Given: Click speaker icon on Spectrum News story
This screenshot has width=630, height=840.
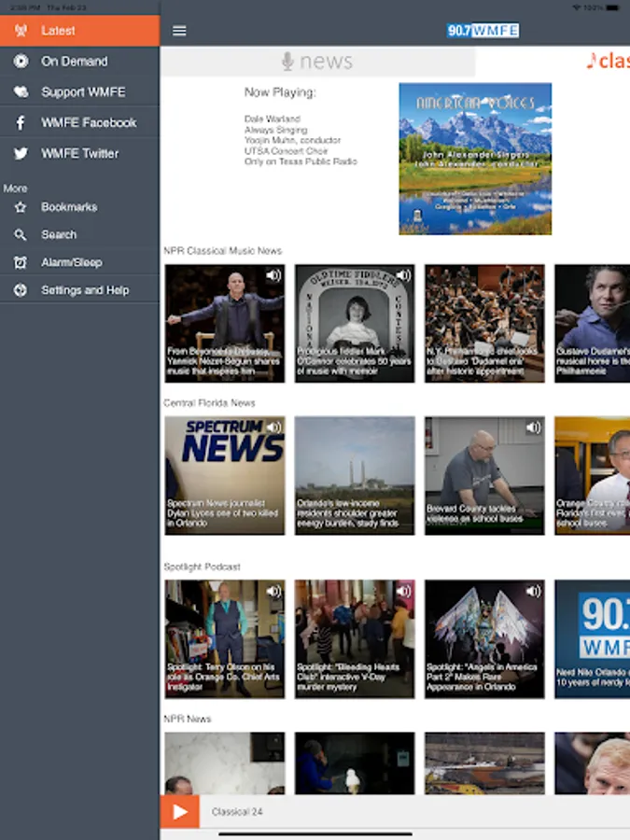Looking at the screenshot, I should 273,427.
